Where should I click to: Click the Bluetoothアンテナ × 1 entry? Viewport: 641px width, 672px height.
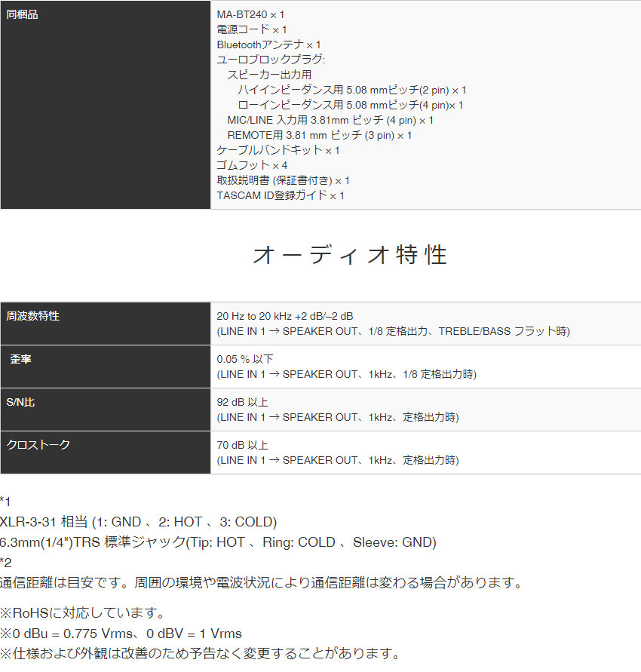(268, 44)
